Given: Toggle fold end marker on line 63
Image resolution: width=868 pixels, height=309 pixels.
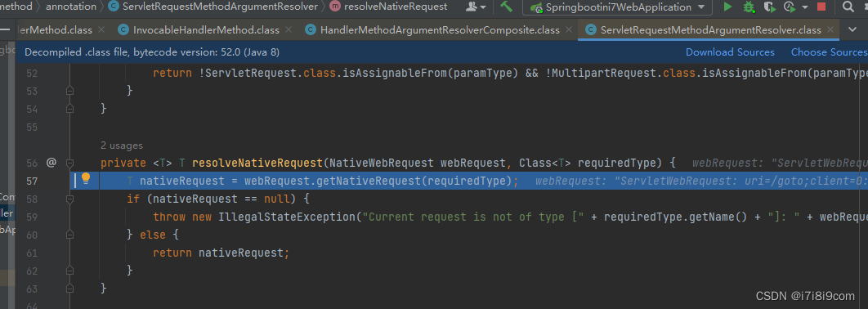Looking at the screenshot, I should coord(69,289).
